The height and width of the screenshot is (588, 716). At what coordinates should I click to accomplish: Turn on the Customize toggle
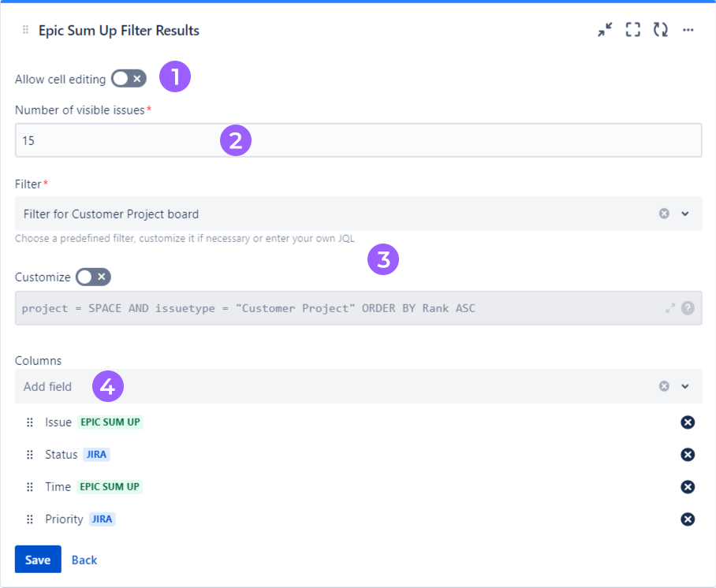pyautogui.click(x=93, y=277)
